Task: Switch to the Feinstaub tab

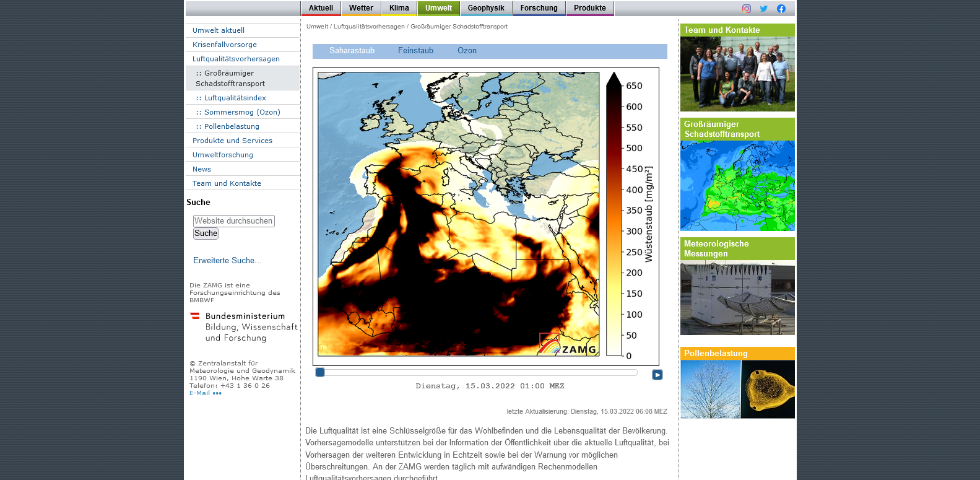Action: click(415, 51)
